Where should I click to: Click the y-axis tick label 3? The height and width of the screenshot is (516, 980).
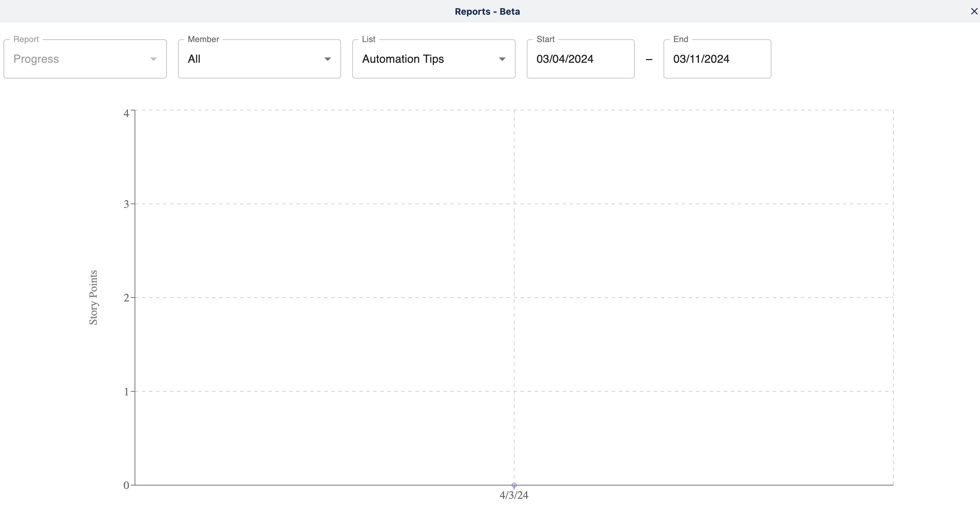tap(126, 204)
